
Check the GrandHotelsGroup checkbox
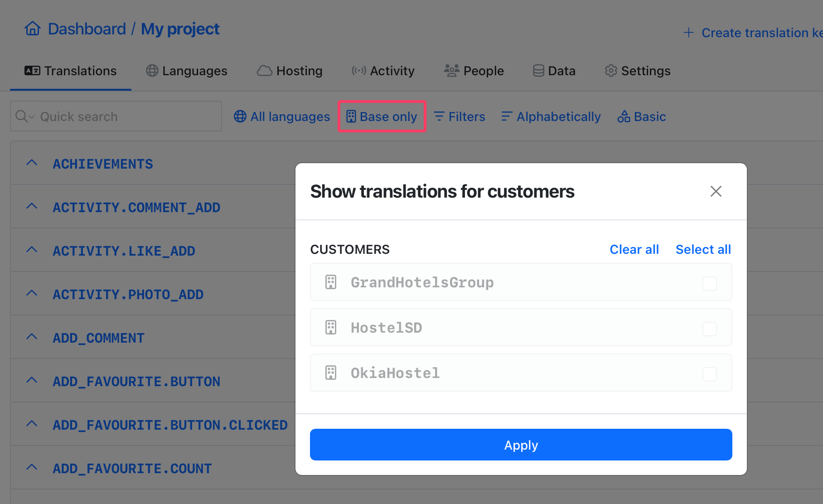710,284
